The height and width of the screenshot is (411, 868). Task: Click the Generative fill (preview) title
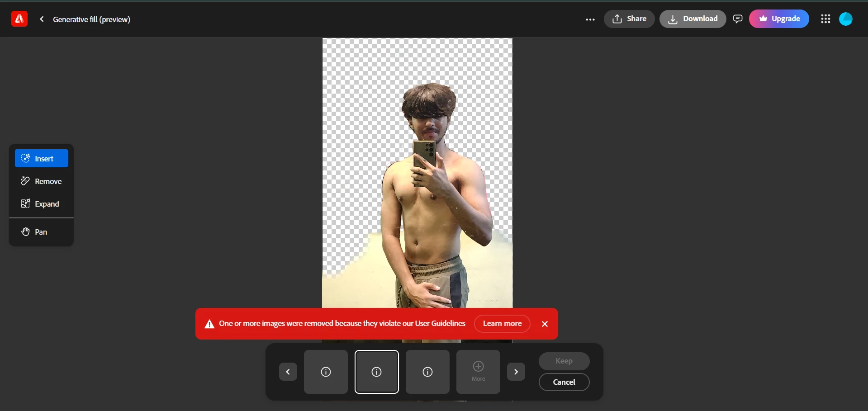pyautogui.click(x=91, y=19)
